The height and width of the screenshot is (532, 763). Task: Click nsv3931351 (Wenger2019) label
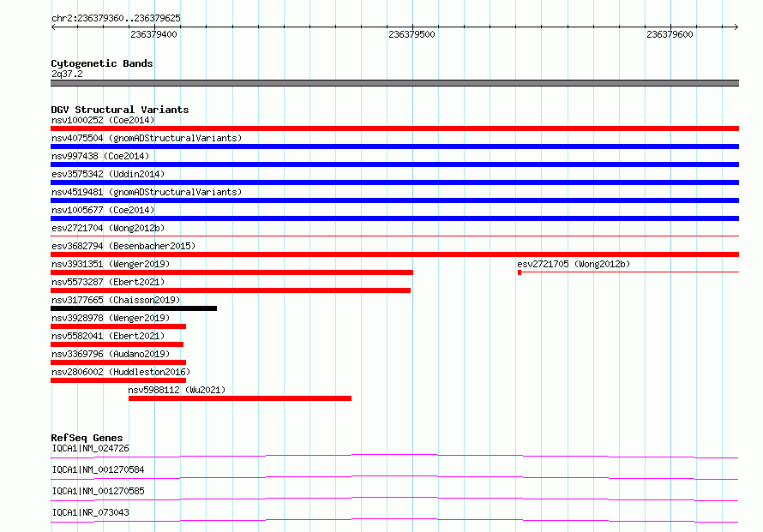pos(111,264)
